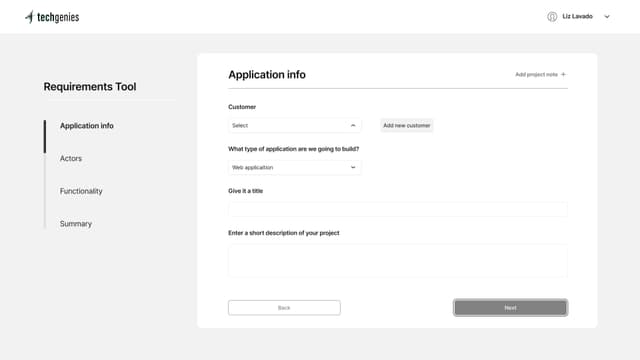Click the Next button
Image resolution: width=640 pixels, height=360 pixels.
click(510, 308)
